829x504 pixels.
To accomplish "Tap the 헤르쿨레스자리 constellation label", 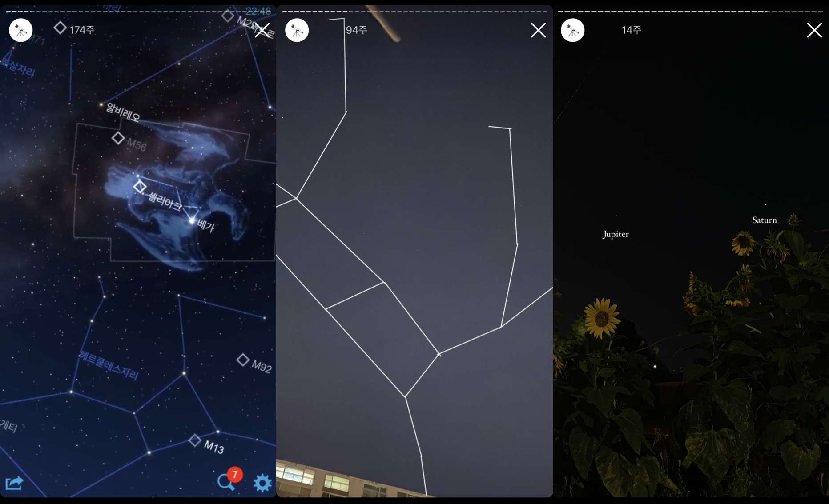I will point(109,366).
